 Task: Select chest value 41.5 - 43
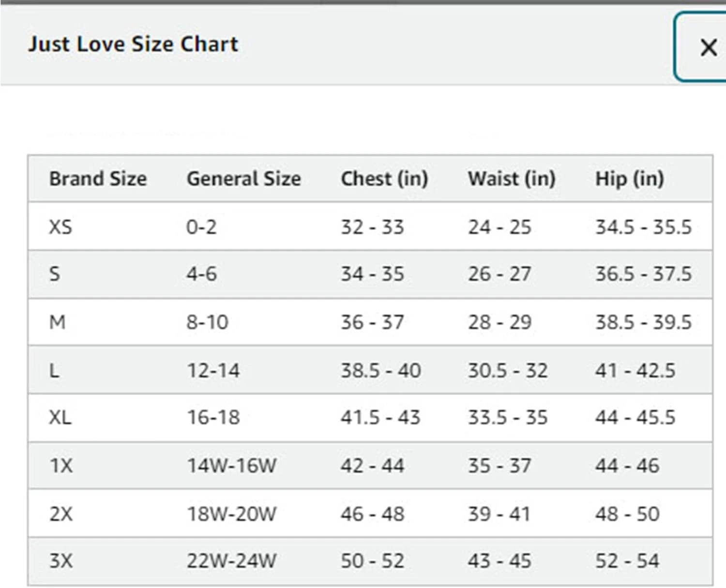click(x=380, y=417)
